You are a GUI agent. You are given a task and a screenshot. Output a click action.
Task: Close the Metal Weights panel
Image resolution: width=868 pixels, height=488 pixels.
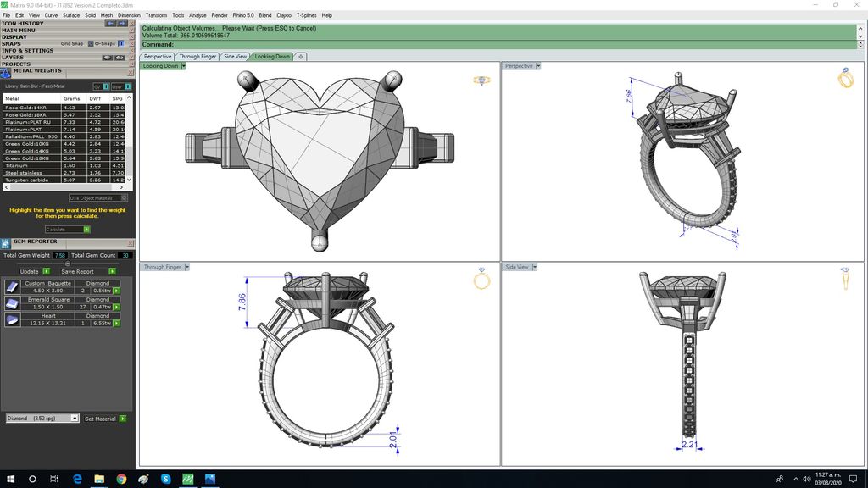131,73
